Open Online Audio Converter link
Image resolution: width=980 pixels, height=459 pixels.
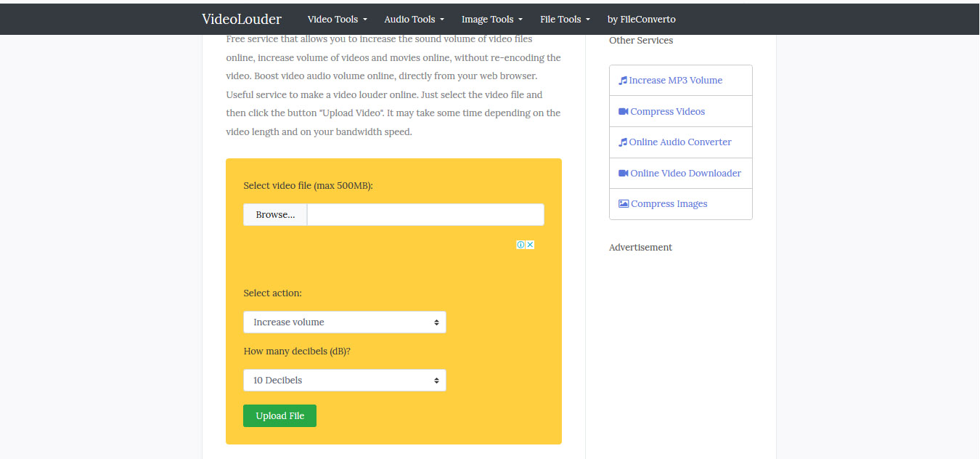(x=680, y=142)
